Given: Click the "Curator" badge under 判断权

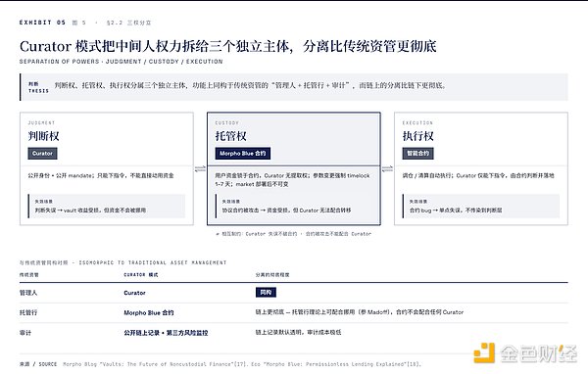Looking at the screenshot, I should (42, 154).
